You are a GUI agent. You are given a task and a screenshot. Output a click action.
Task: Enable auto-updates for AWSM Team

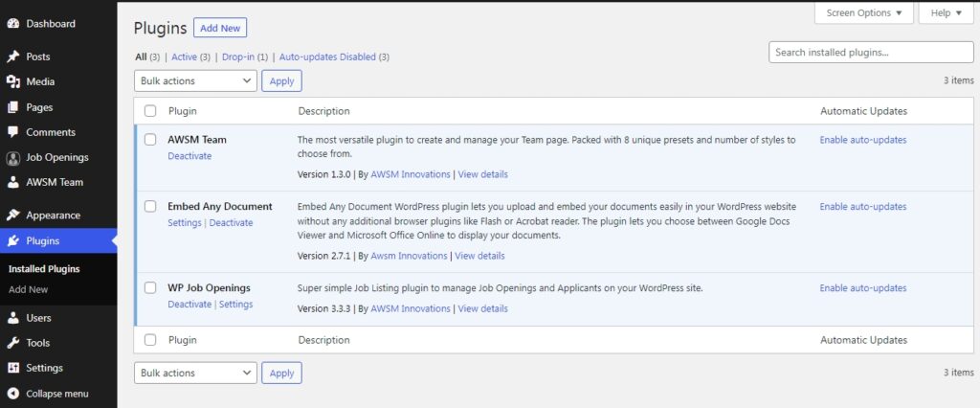(x=863, y=140)
